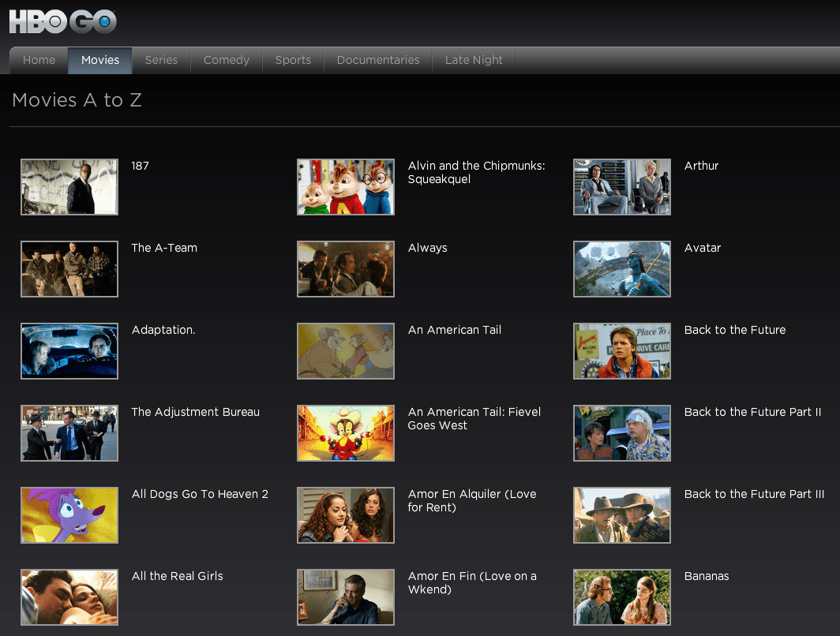Open the 187 movie thumbnail
Screen dimensions: 840x636
pyautogui.click(x=69, y=187)
